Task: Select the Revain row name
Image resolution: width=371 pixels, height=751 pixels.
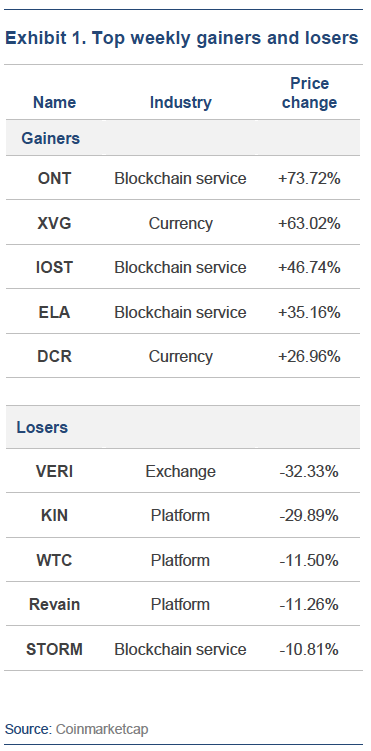Action: [x=54, y=604]
